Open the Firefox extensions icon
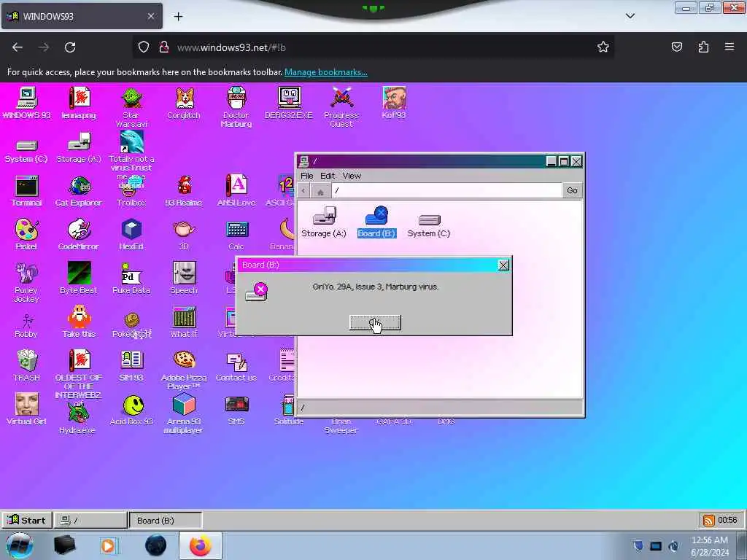This screenshot has height=560, width=747. point(703,47)
